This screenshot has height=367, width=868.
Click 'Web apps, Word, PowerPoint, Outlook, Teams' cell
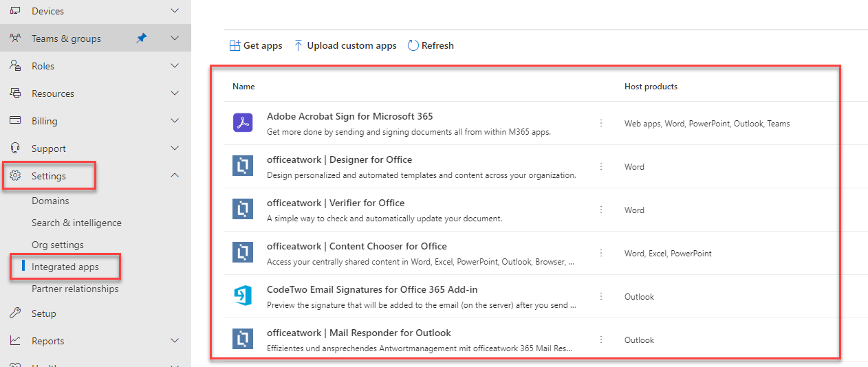707,124
